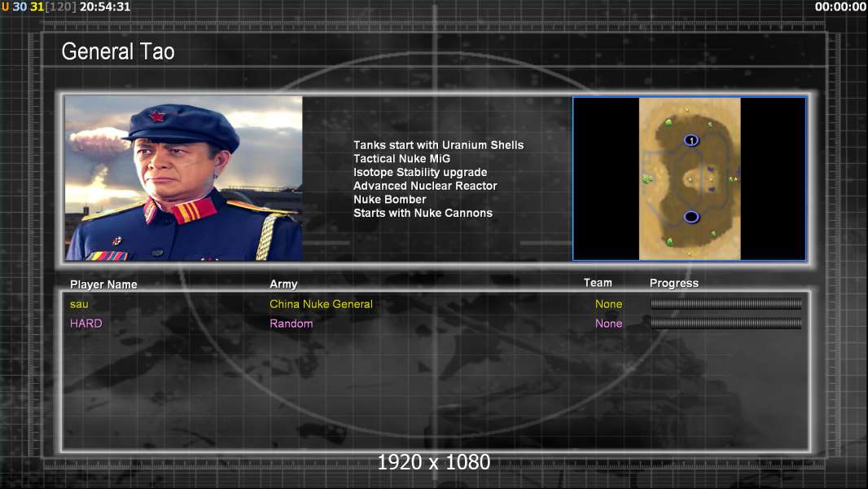The height and width of the screenshot is (489, 868).
Task: Click 'Isotope Stability upgrade' text line
Action: click(x=420, y=172)
